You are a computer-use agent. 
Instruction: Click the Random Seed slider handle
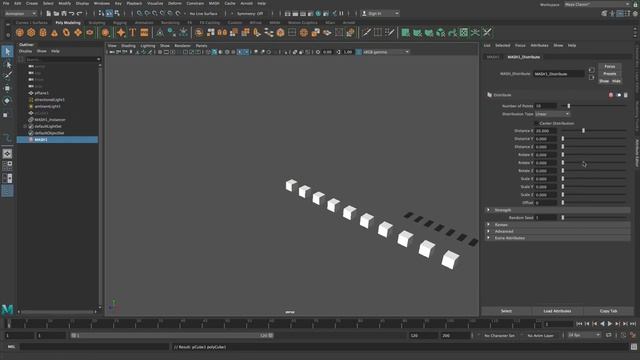(x=563, y=218)
